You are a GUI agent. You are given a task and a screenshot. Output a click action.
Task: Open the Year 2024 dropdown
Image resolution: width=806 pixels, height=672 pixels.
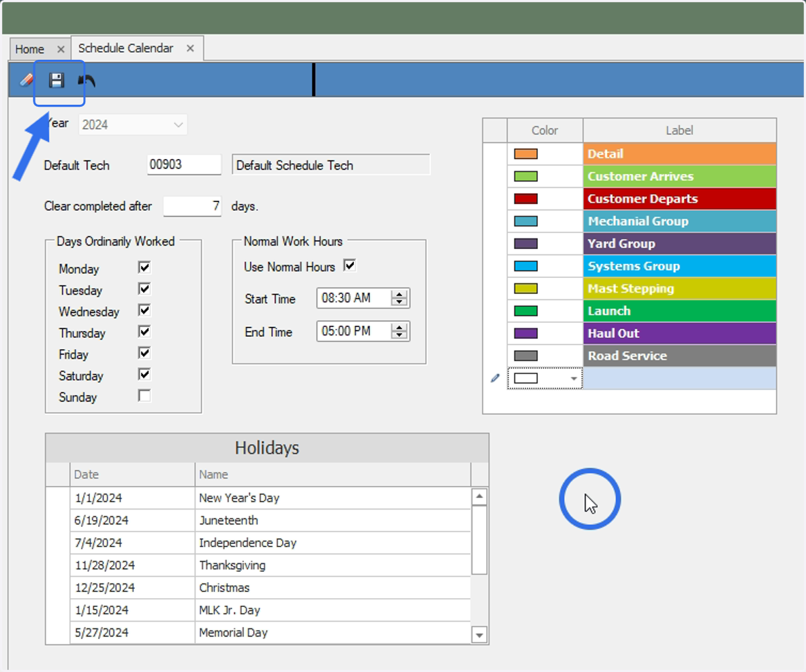(133, 124)
